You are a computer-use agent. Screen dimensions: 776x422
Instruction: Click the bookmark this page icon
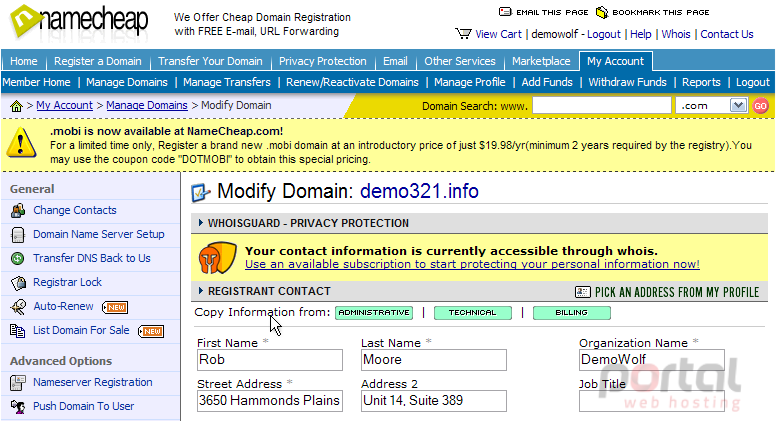coord(601,12)
